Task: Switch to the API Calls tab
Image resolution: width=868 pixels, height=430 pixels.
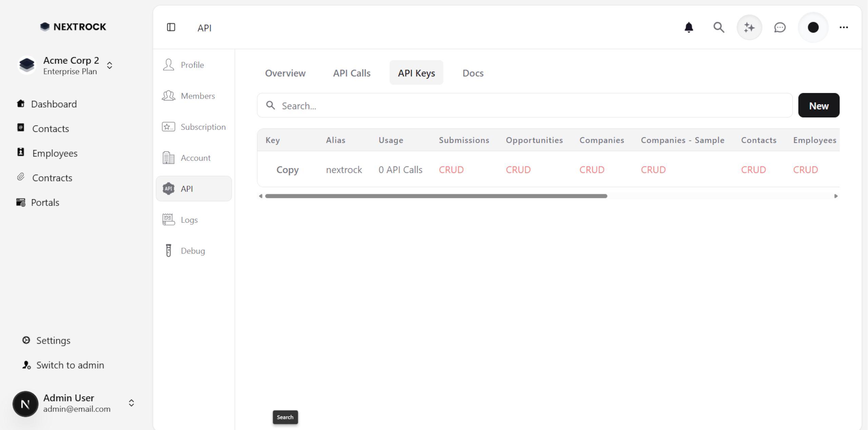Action: click(x=352, y=73)
